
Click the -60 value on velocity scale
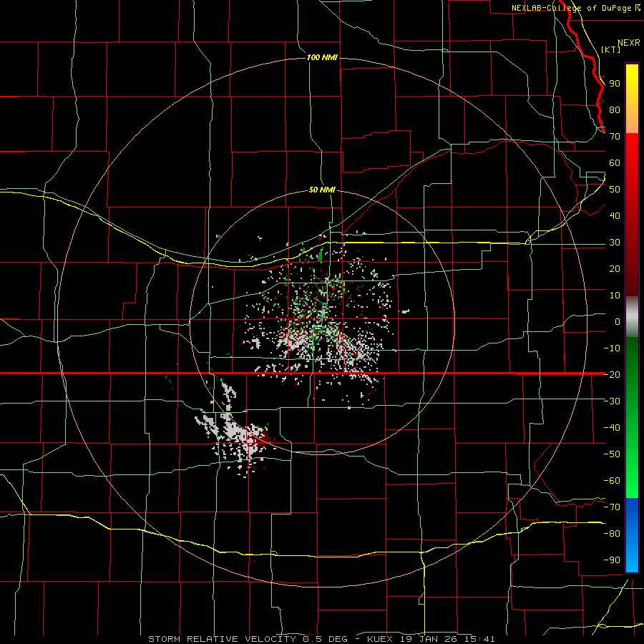pos(612,481)
